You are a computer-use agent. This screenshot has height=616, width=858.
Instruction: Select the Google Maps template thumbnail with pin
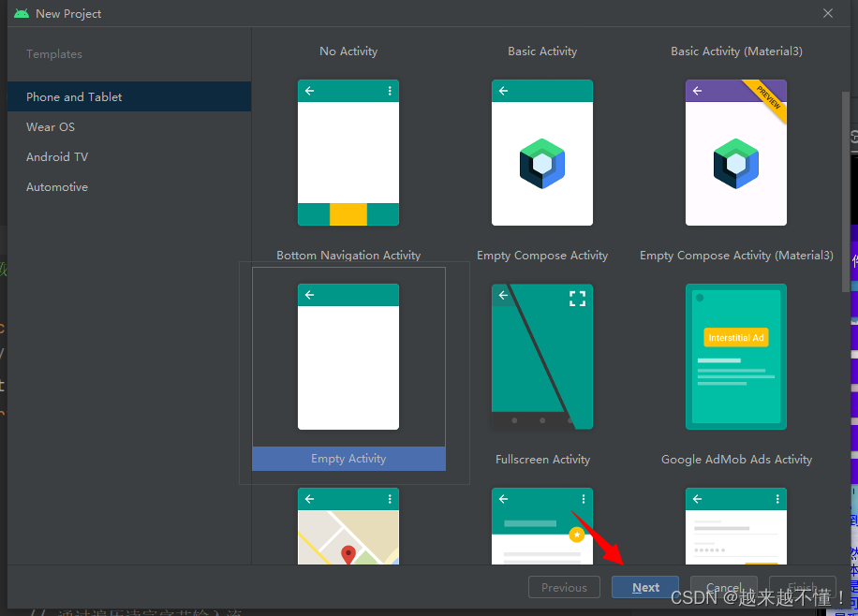coord(348,526)
